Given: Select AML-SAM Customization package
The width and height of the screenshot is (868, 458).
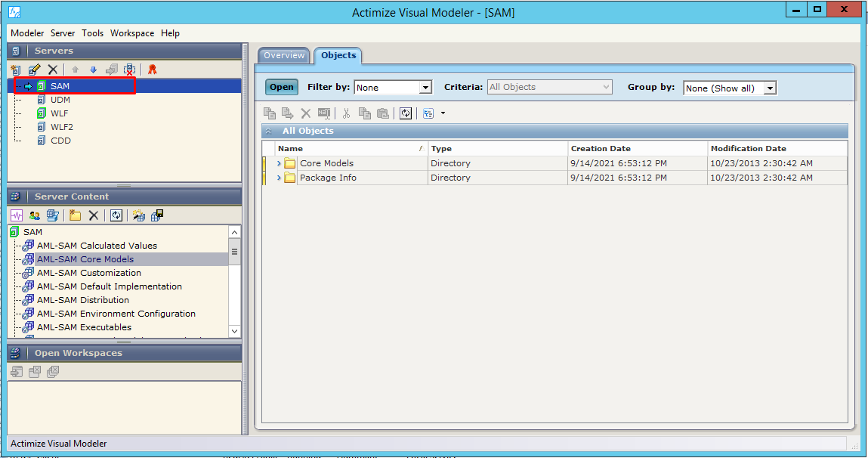Looking at the screenshot, I should click(88, 273).
